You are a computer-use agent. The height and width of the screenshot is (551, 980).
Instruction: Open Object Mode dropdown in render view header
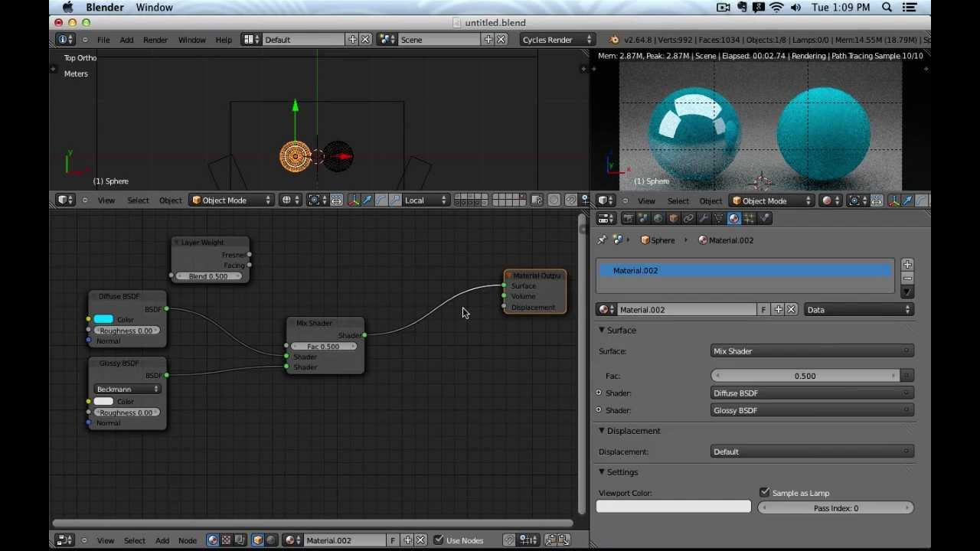pyautogui.click(x=773, y=201)
